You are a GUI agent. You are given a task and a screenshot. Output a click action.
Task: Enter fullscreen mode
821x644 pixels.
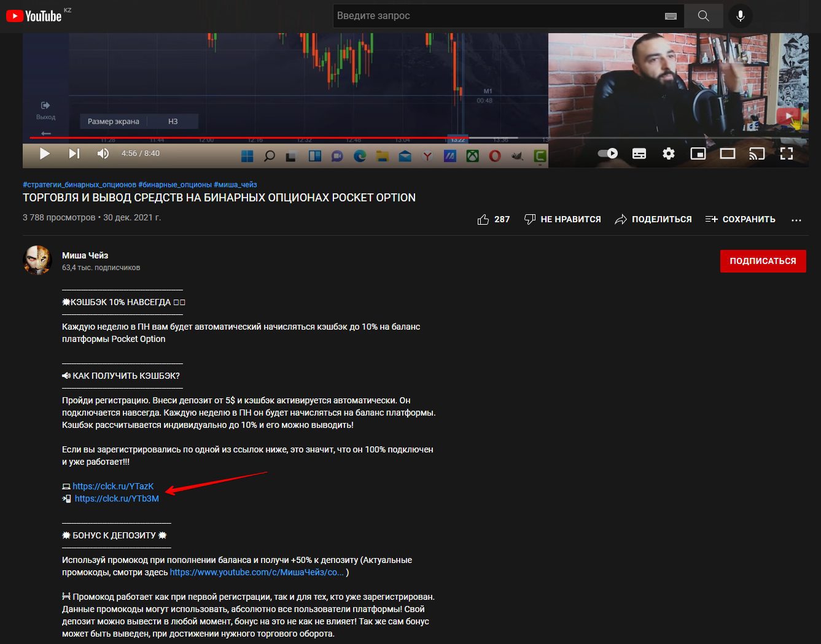coord(787,153)
